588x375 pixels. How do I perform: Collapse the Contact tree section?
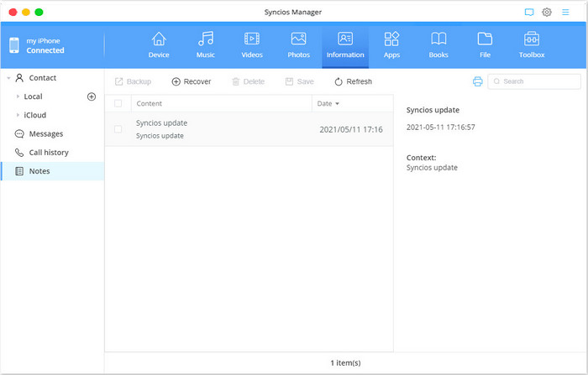(8, 78)
